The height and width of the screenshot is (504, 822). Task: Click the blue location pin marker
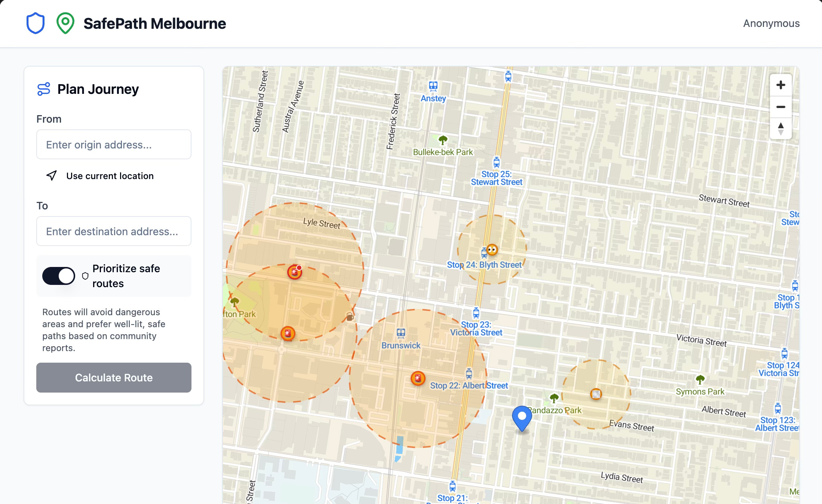tap(522, 418)
